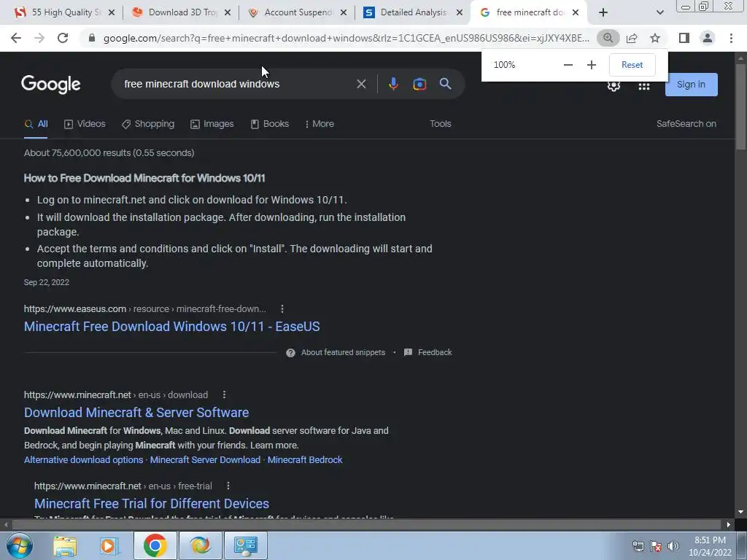
Task: Open the Minecraft Bedrock link
Action: (x=305, y=460)
